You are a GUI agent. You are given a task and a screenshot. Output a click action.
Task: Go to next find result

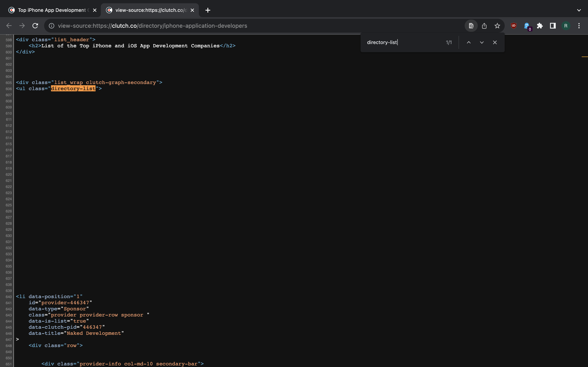tap(482, 42)
